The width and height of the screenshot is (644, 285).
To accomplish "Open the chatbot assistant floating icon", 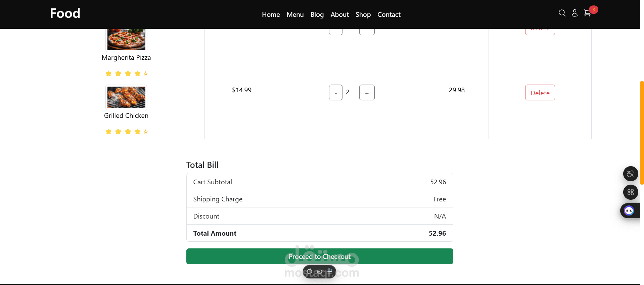I will 629,211.
